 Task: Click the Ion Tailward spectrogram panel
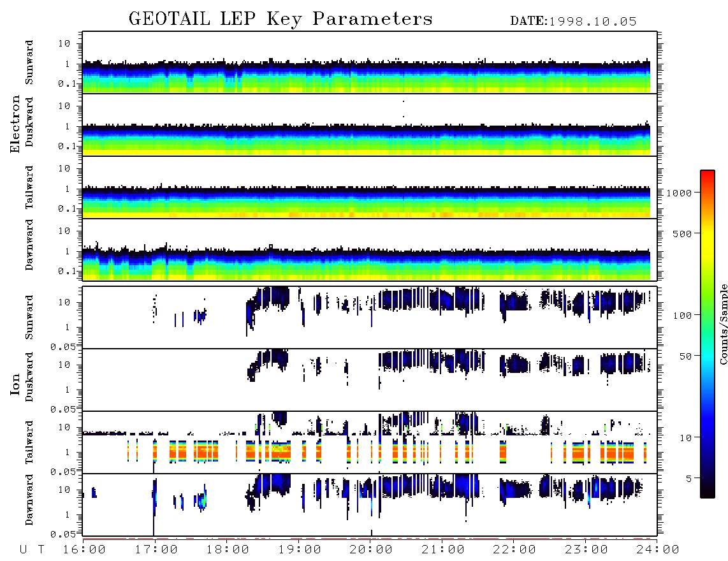click(370, 442)
